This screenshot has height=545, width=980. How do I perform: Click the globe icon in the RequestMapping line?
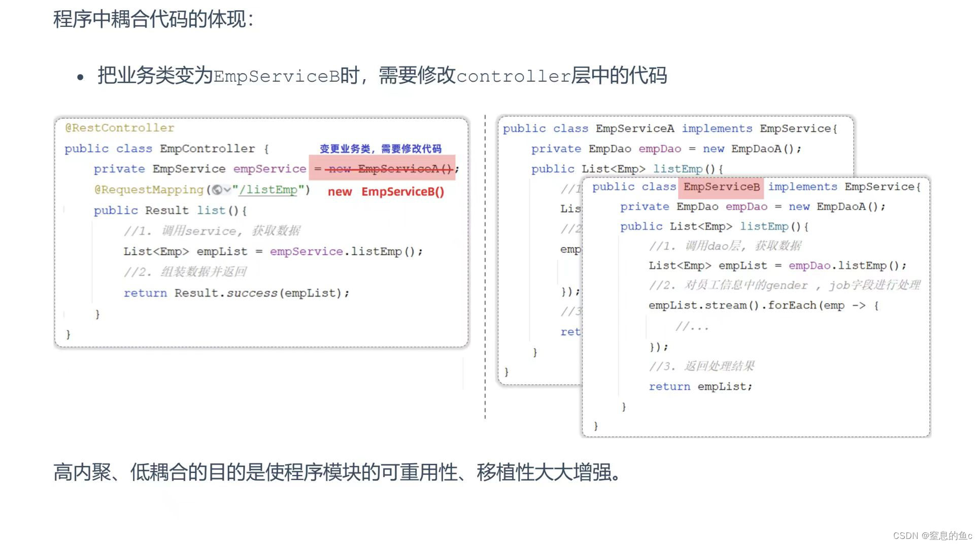click(x=217, y=190)
